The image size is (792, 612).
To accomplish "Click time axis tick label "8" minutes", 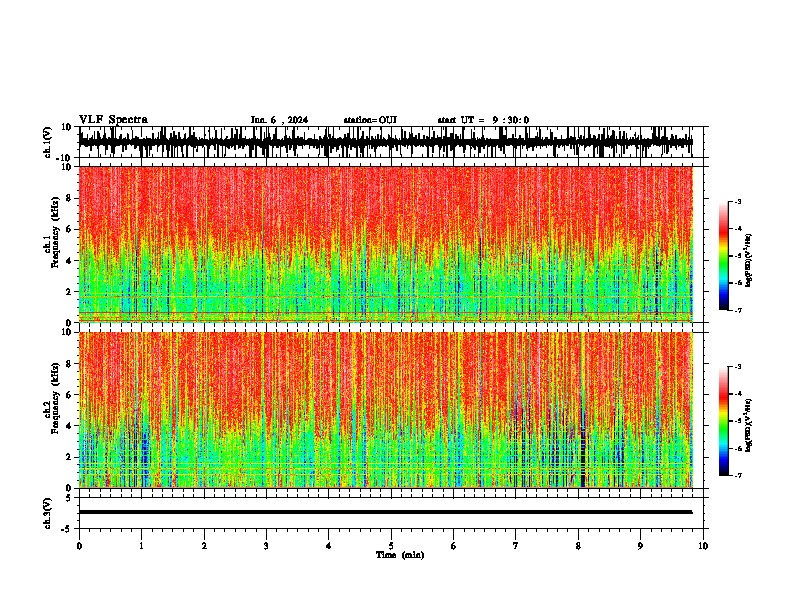I will pos(578,546).
